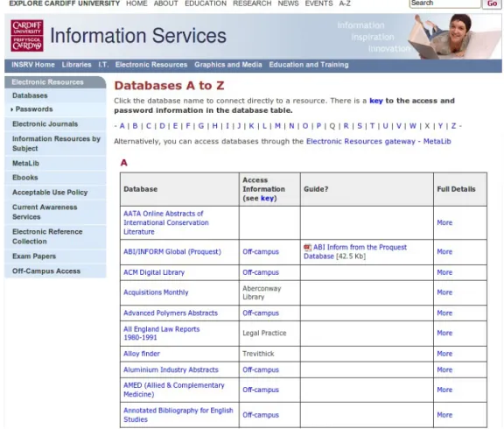Open HOME in top navigation
The image size is (504, 429).
[136, 4]
